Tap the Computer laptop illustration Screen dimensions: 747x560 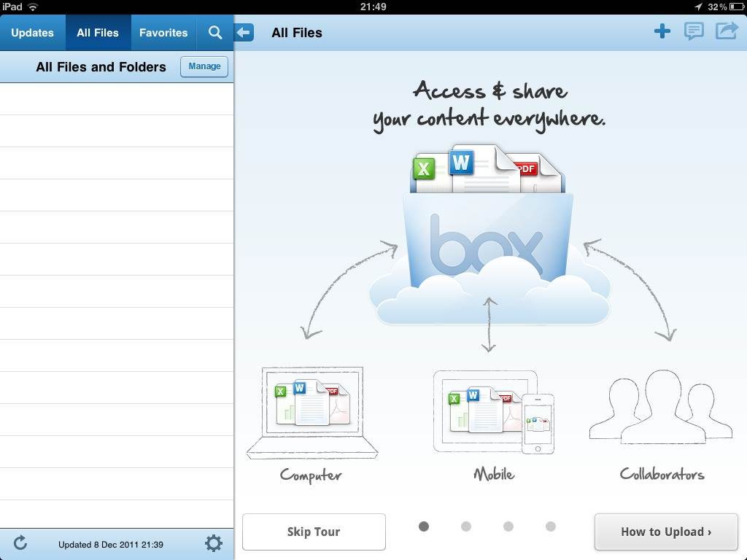tap(312, 413)
